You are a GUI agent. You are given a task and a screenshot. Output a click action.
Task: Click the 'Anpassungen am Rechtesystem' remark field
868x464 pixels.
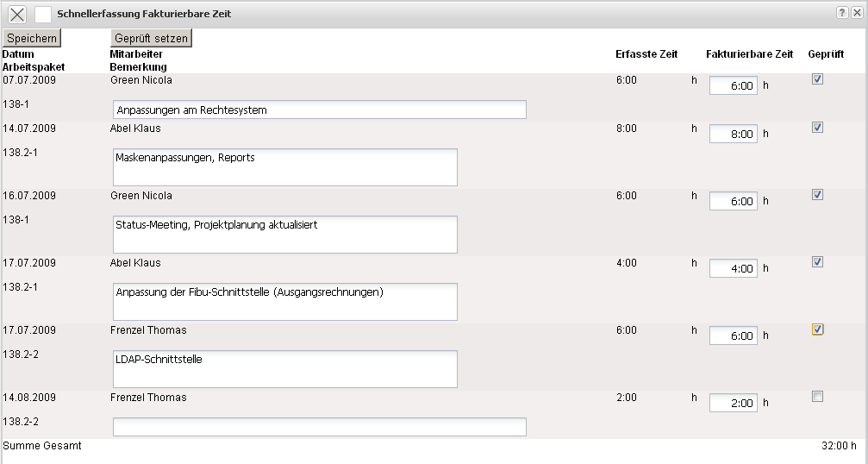click(x=319, y=110)
